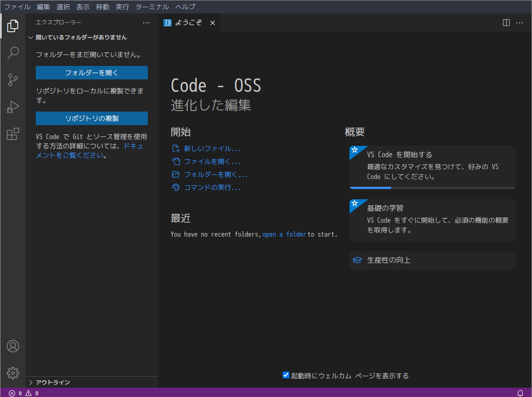
Task: Click the open-file icon beside ファイルを開く
Action: [176, 161]
